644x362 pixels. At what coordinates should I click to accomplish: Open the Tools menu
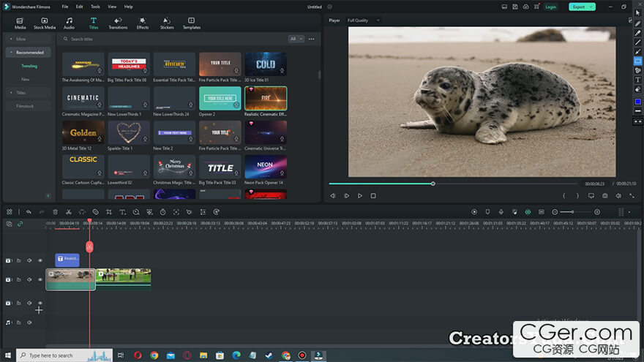pos(95,7)
